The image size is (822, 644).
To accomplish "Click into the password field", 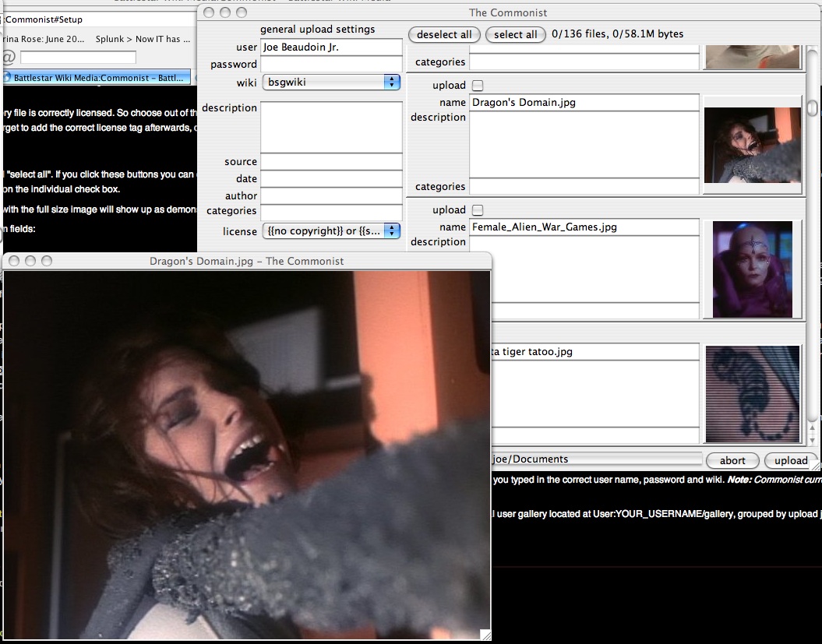I will pos(331,65).
